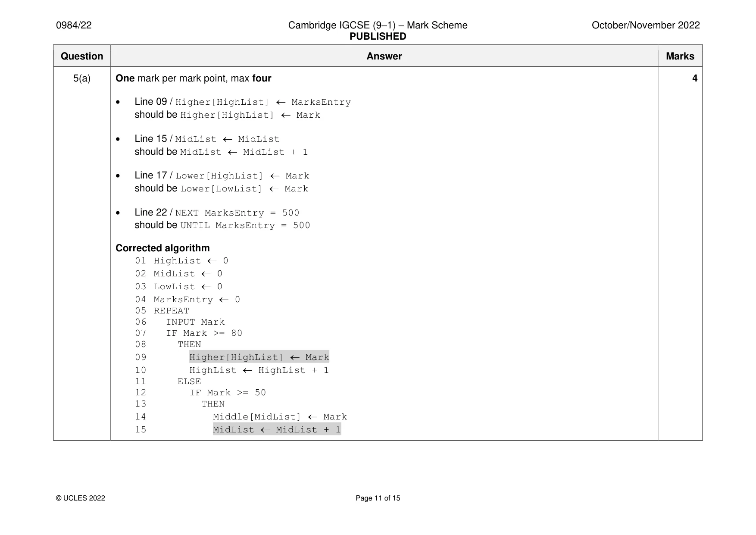Click the "Marks" column header

(680, 56)
